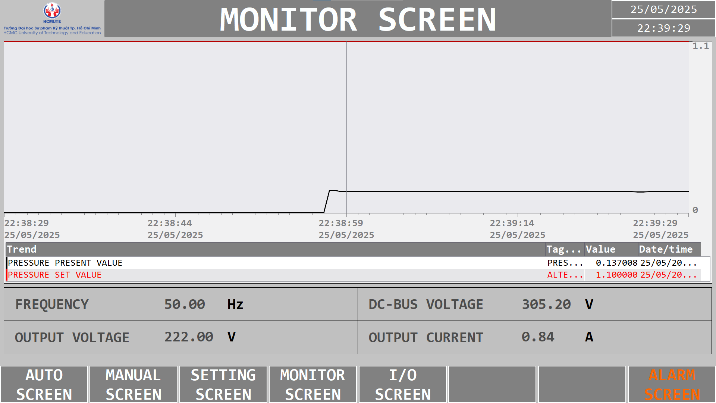
Task: Click the FREQUENCY label
Action: click(52, 304)
